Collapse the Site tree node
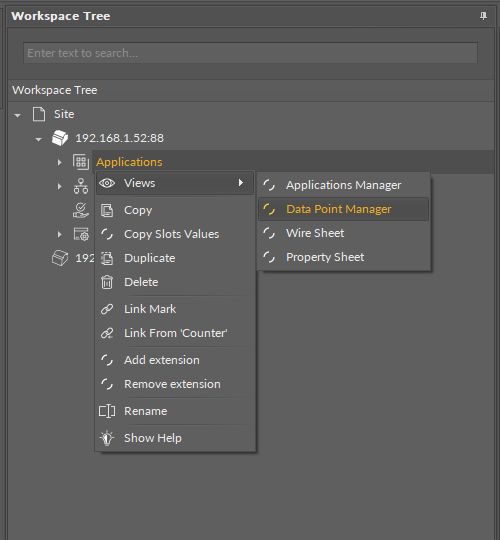This screenshot has height=540, width=500. [x=18, y=115]
